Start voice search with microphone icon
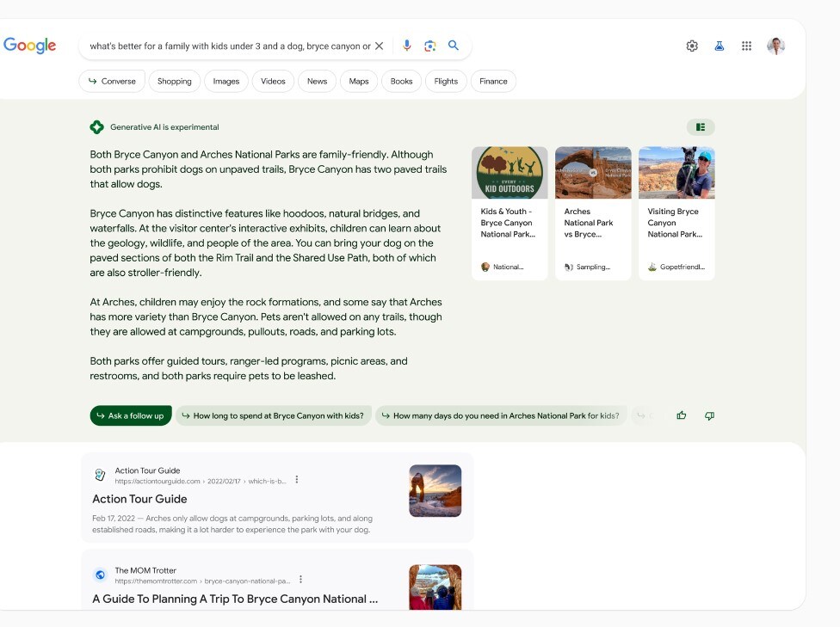This screenshot has height=627, width=840. pos(407,46)
